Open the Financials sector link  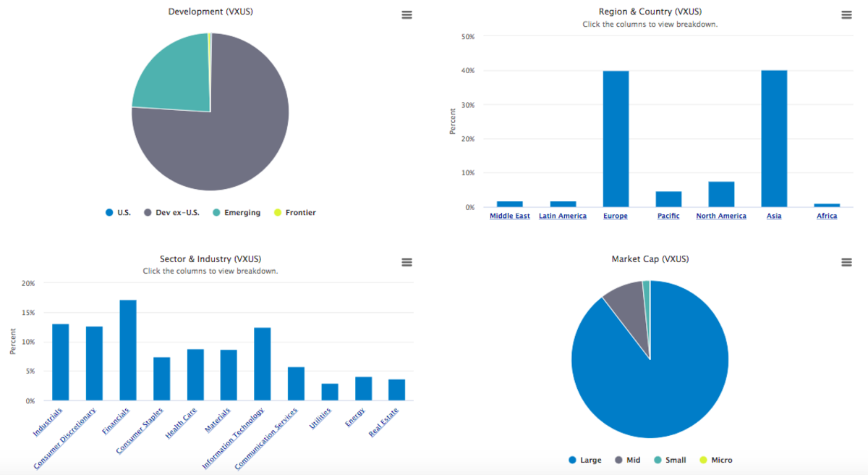[116, 421]
